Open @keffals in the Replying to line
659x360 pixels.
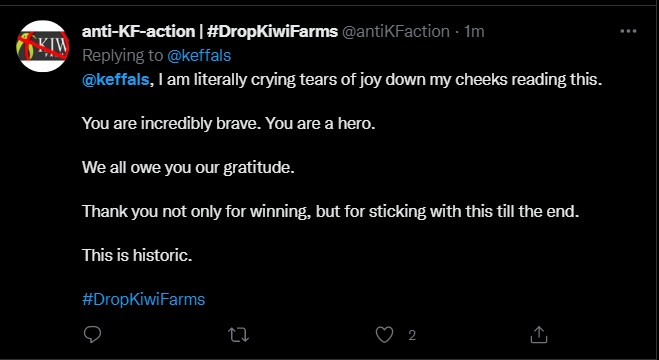199,55
